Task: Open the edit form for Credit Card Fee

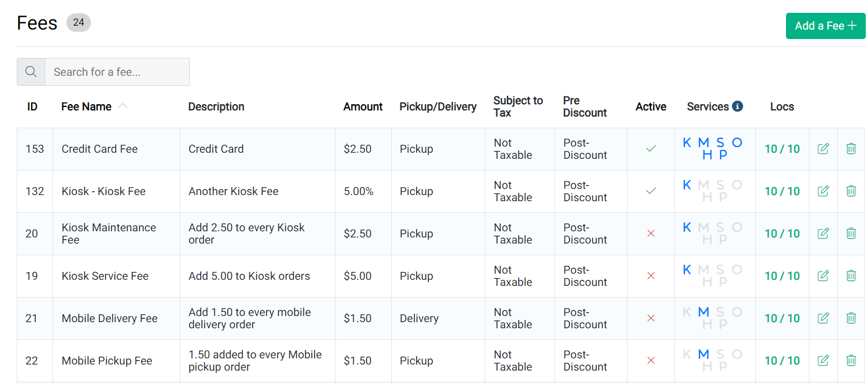Action: (823, 149)
